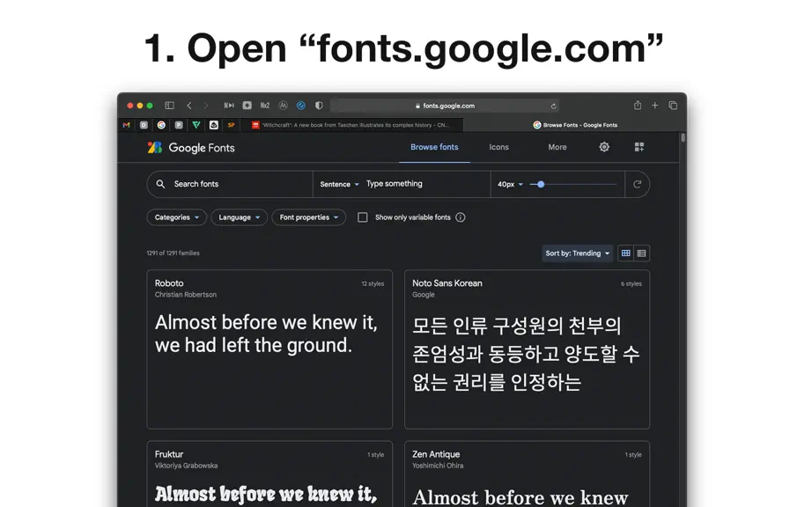Click variable fonts info icon
Image resolution: width=812 pixels, height=507 pixels.
click(x=461, y=217)
